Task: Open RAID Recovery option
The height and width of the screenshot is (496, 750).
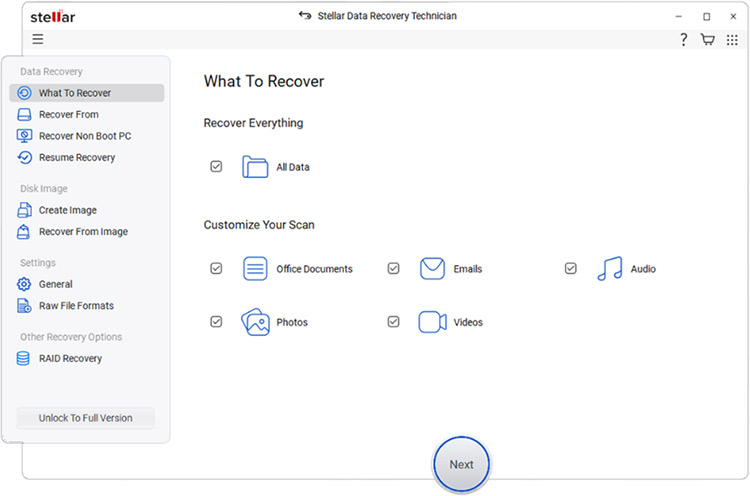Action: (70, 359)
